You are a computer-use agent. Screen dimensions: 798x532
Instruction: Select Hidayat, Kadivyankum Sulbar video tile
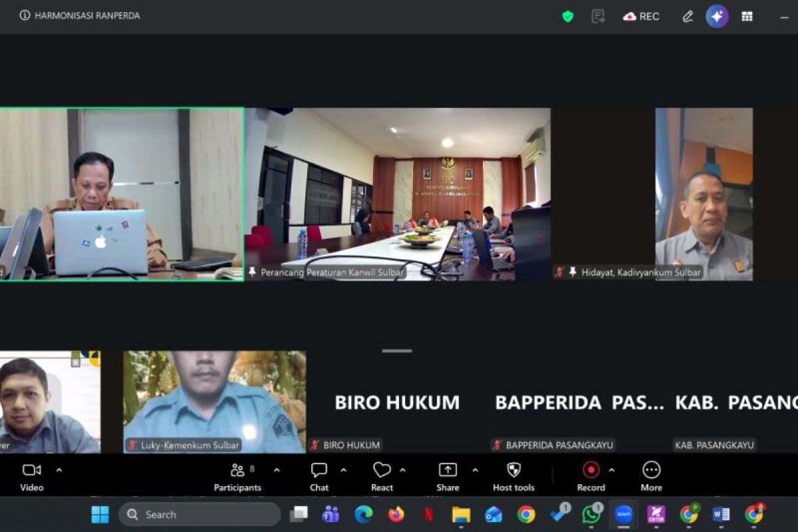click(x=675, y=194)
